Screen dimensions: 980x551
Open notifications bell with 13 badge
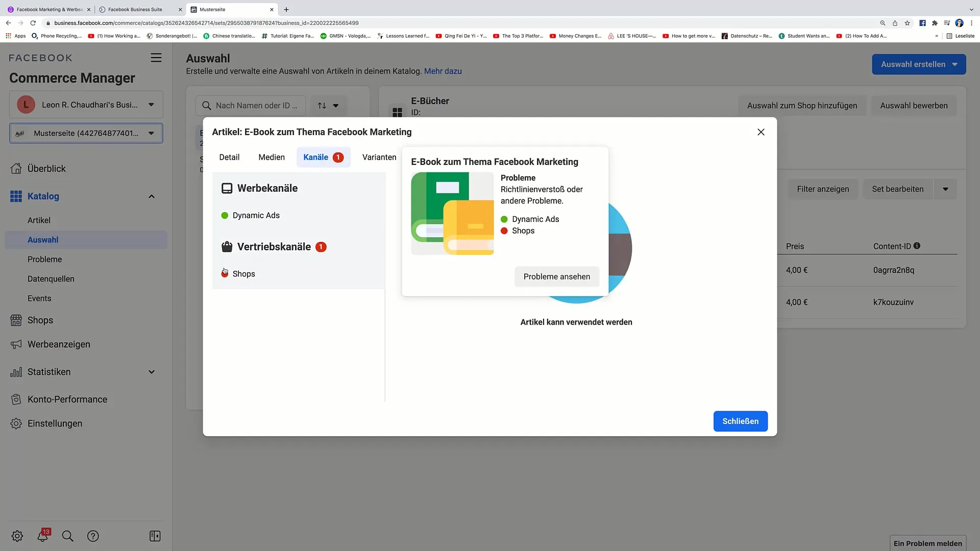43,536
